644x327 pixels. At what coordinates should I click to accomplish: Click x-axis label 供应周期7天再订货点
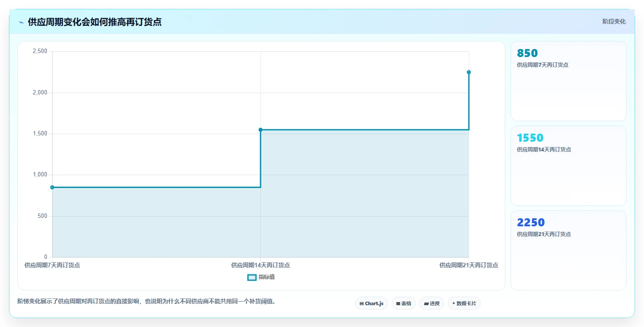52,265
